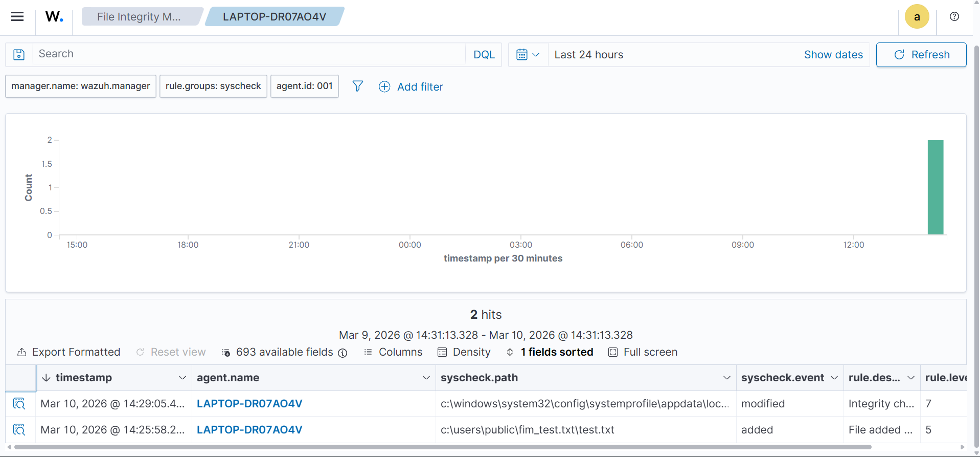Click the saved query disk icon
The image size is (980, 457).
(19, 55)
